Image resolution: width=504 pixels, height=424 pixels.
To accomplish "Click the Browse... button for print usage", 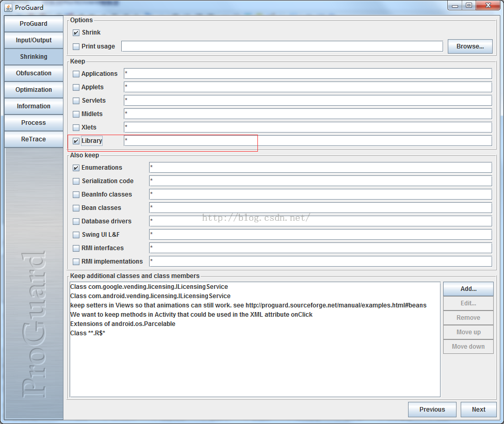I will (x=470, y=46).
